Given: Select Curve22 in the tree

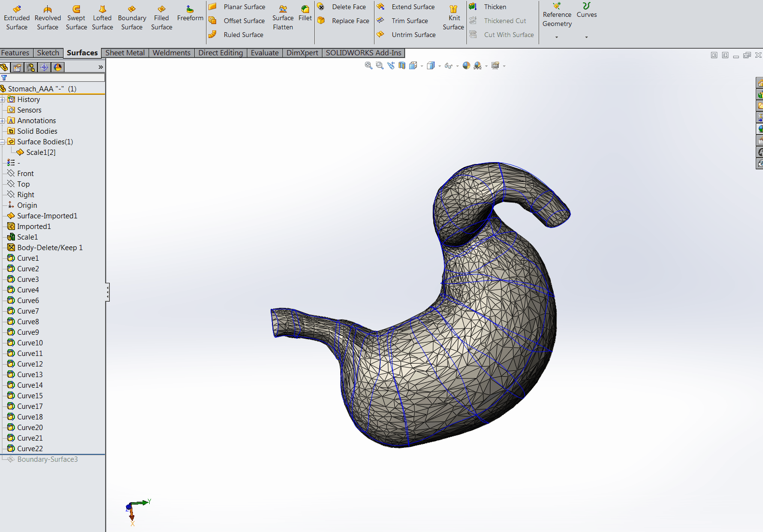Looking at the screenshot, I should click(x=25, y=449).
